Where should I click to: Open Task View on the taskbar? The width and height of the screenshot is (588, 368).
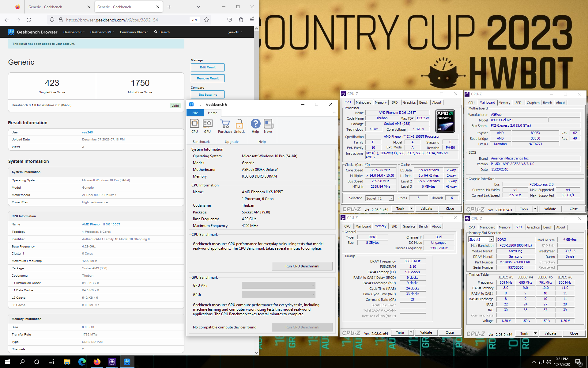click(51, 362)
